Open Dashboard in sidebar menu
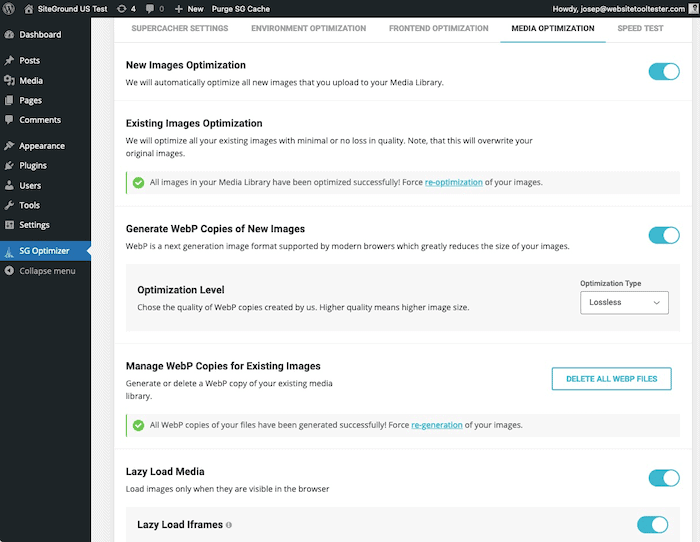Viewport: 700px width, 542px height. (x=40, y=34)
